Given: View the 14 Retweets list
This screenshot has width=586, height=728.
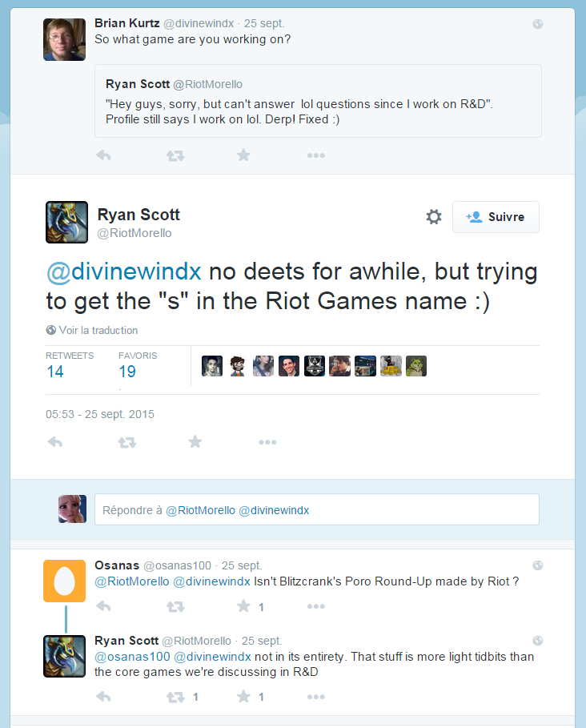Looking at the screenshot, I should (x=55, y=372).
